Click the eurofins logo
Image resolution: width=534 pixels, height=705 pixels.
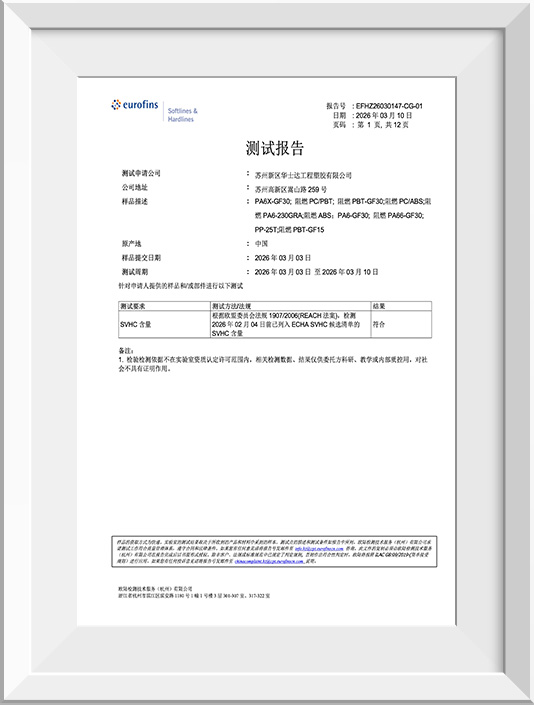pyautogui.click(x=135, y=105)
